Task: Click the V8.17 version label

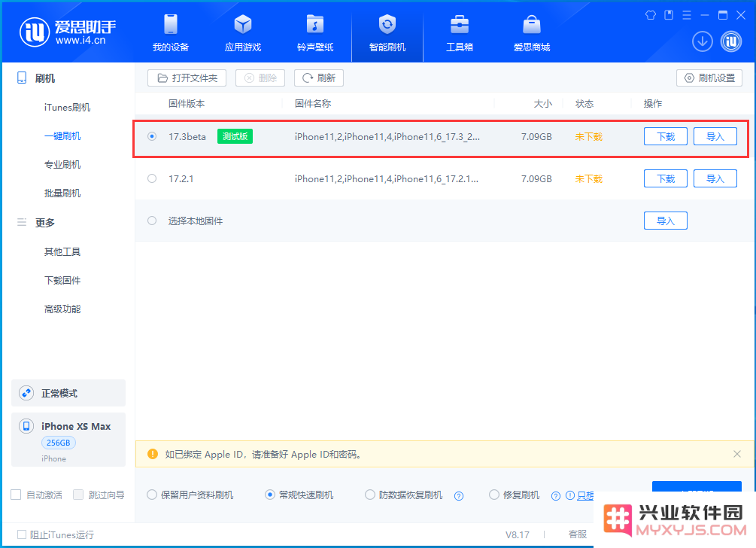Action: (518, 534)
